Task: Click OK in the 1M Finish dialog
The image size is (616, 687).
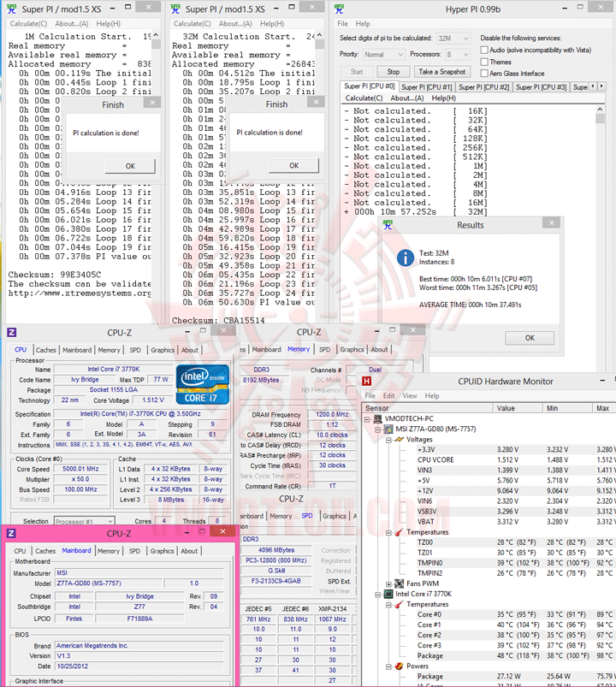Action: (x=130, y=166)
